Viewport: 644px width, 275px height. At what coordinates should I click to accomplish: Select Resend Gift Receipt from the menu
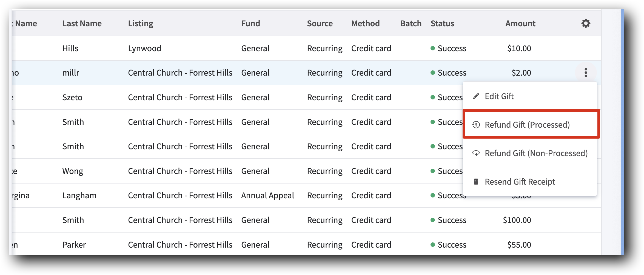pyautogui.click(x=520, y=182)
